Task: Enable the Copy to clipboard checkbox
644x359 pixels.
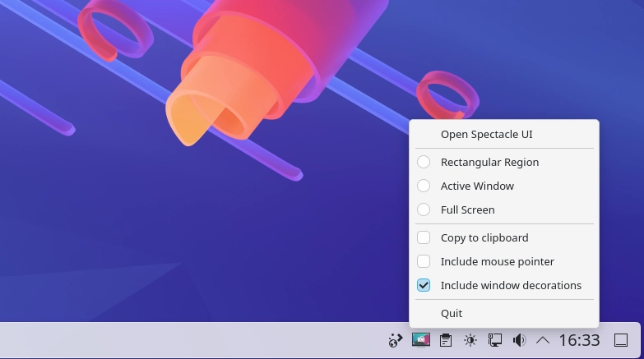Action: [x=424, y=237]
